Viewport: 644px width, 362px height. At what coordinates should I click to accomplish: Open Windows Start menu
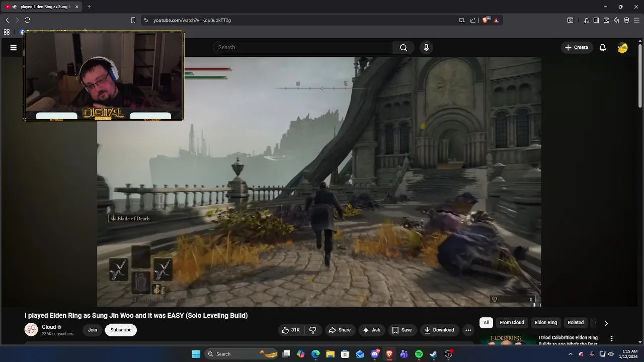(x=196, y=354)
